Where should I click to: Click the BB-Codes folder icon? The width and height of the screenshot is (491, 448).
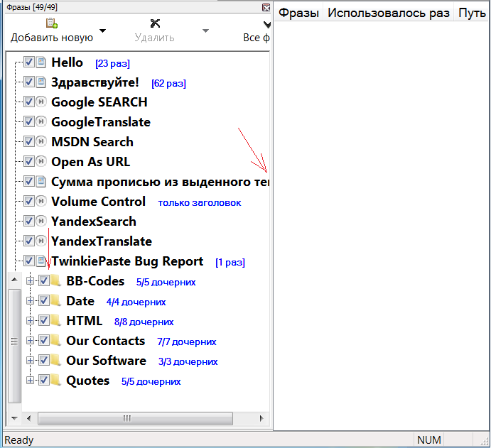(x=55, y=280)
